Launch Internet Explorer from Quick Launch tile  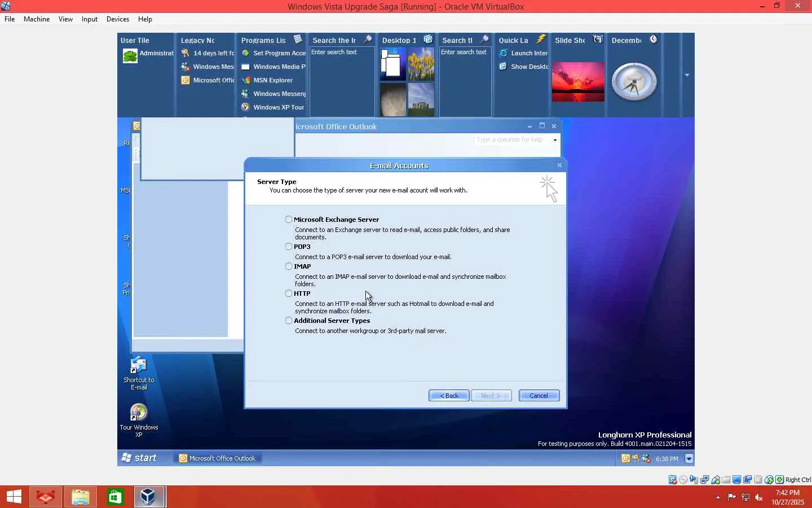(523, 53)
